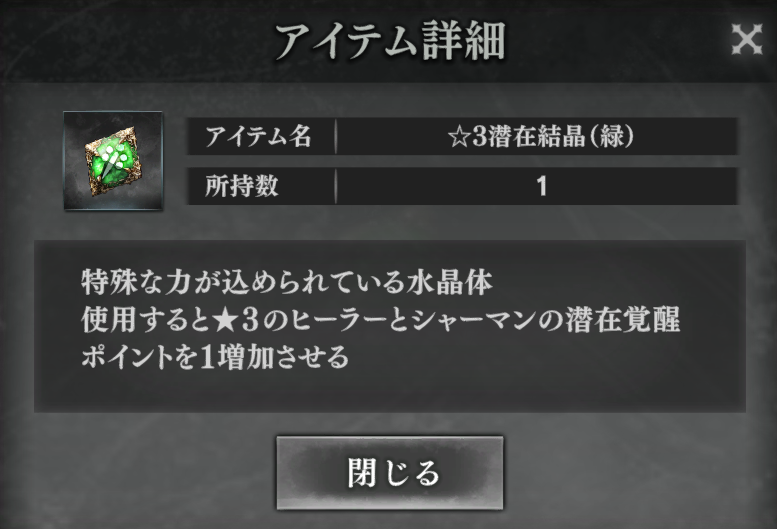777x529 pixels.
Task: Click the divider beside 所持数
Action: click(x=335, y=186)
